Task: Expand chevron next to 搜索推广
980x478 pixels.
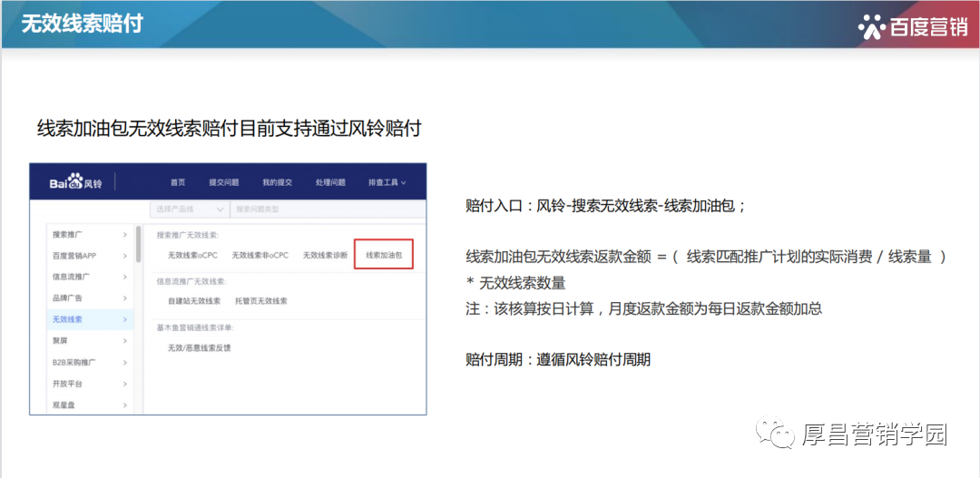Action: pyautogui.click(x=125, y=235)
